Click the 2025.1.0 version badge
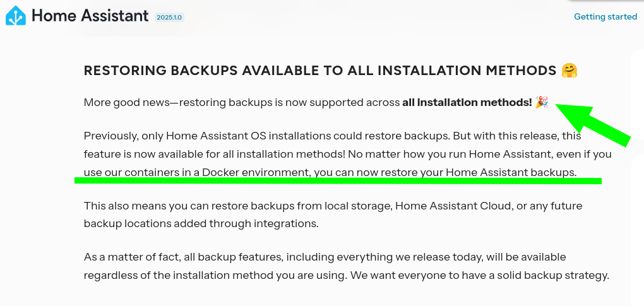Screen dimensions: 644x306 tap(170, 18)
